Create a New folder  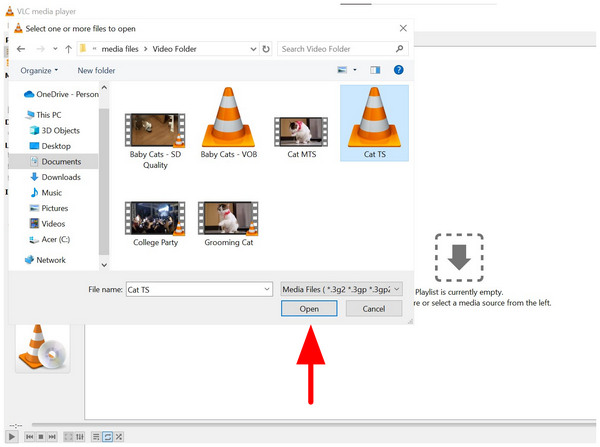(96, 70)
